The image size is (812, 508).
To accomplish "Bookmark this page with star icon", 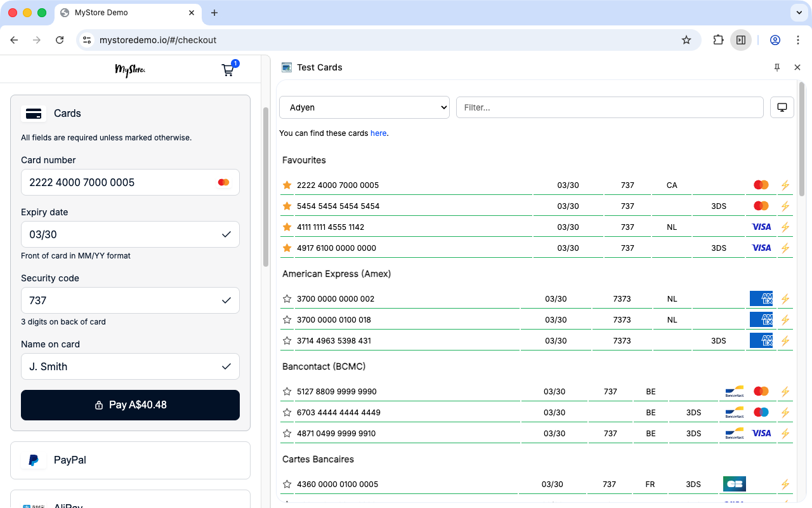I will tap(686, 40).
